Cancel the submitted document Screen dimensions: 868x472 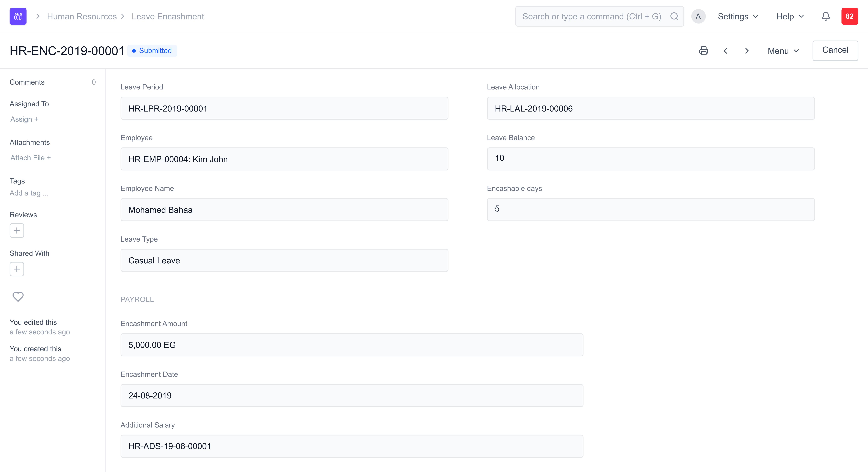click(x=835, y=50)
